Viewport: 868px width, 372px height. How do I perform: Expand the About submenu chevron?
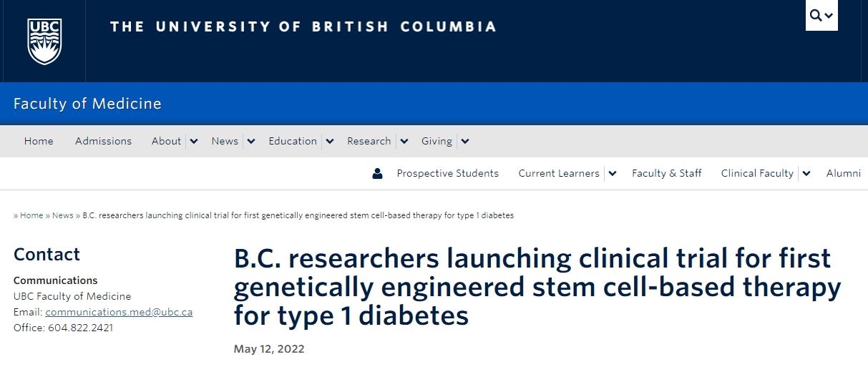[193, 142]
